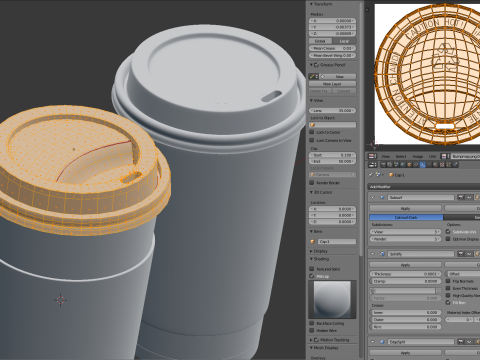Select the Catmull-Clark subdivision tab

pyautogui.click(x=406, y=217)
